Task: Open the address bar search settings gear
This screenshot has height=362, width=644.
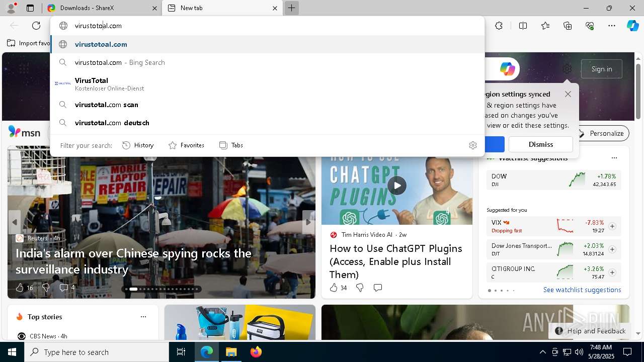Action: [473, 145]
